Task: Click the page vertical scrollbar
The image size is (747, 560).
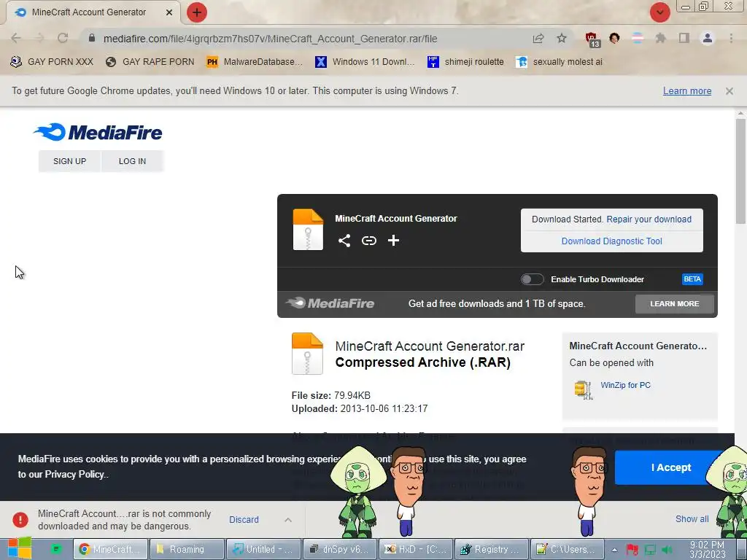Action: [x=741, y=171]
